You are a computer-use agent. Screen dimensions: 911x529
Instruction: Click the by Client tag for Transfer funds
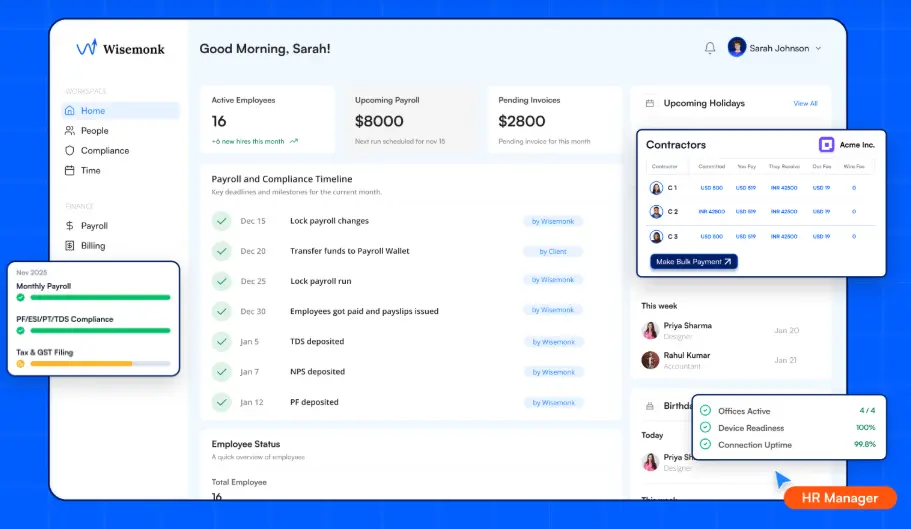click(553, 251)
